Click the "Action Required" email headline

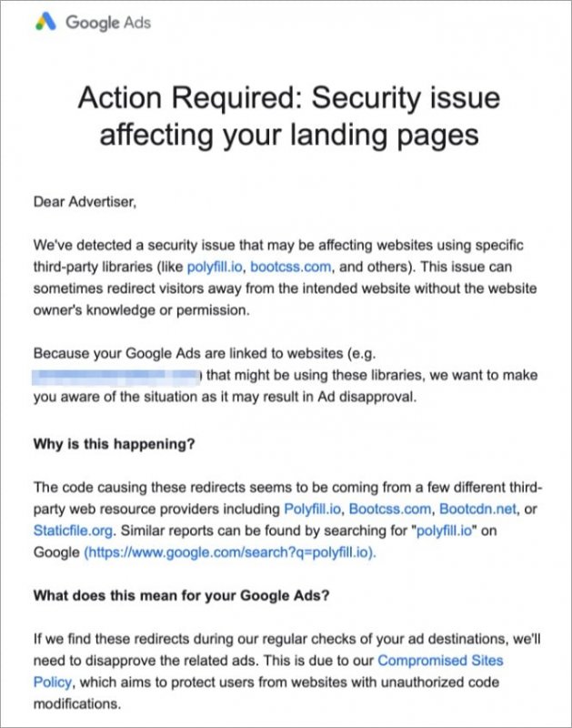point(288,116)
